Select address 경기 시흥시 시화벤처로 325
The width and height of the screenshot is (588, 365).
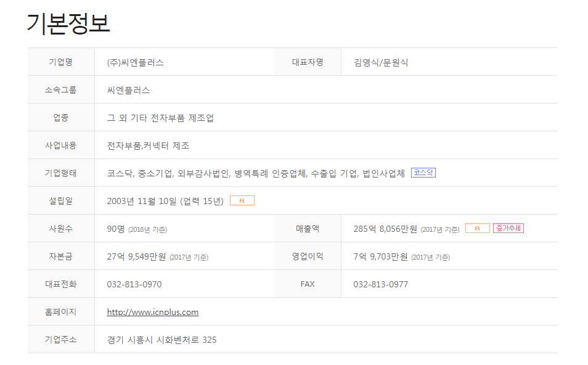click(161, 340)
